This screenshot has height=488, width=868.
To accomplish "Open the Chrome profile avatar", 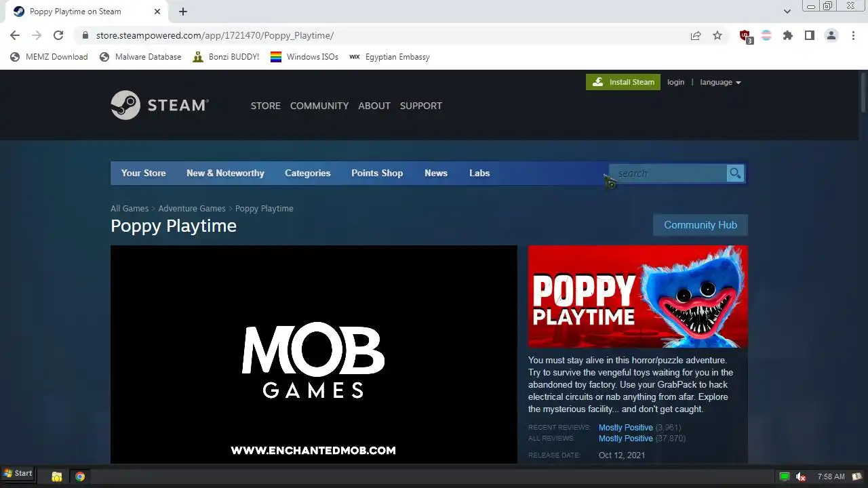I will point(831,35).
